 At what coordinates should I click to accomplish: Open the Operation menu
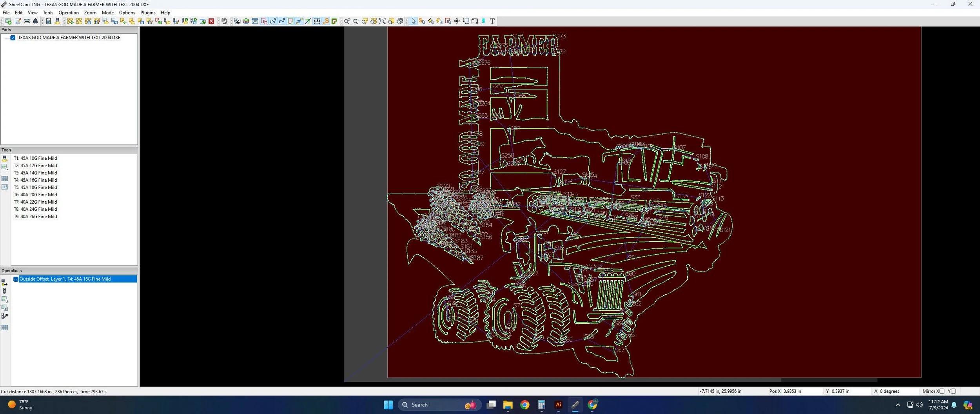point(69,13)
